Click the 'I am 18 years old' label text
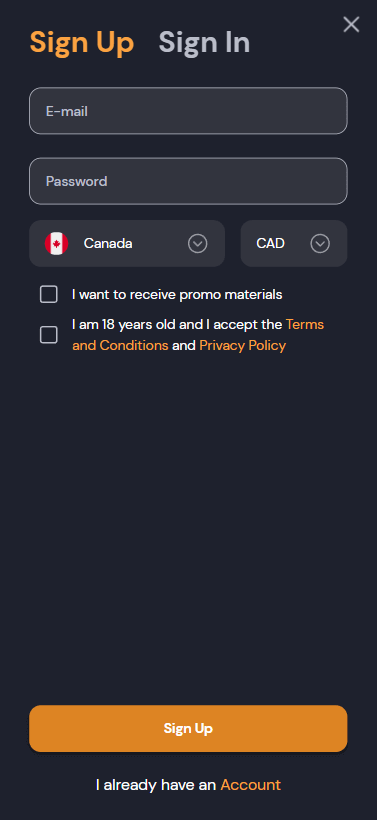This screenshot has height=820, width=377. (x=124, y=324)
